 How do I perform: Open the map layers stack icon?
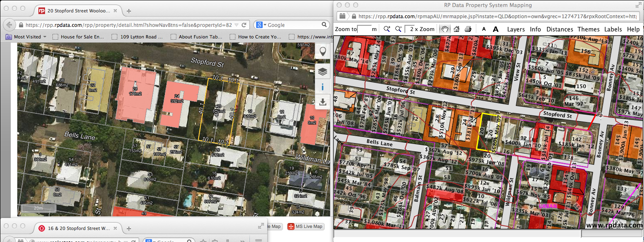323,71
